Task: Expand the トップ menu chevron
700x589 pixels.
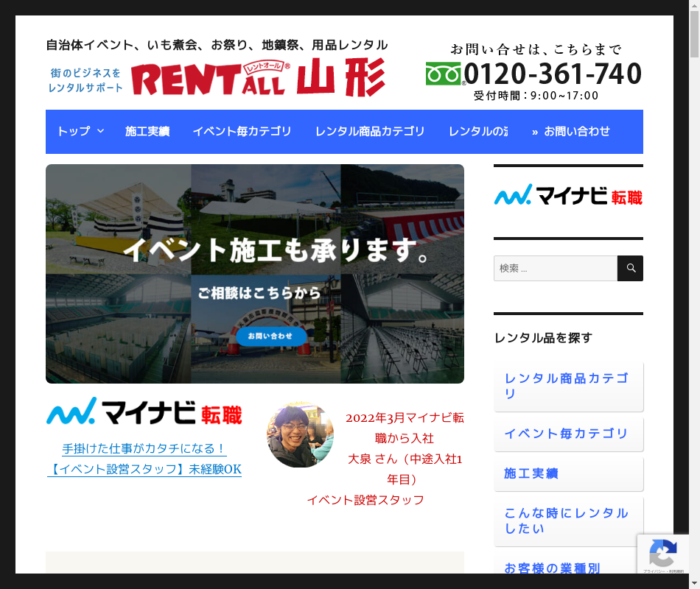Action: 101,132
